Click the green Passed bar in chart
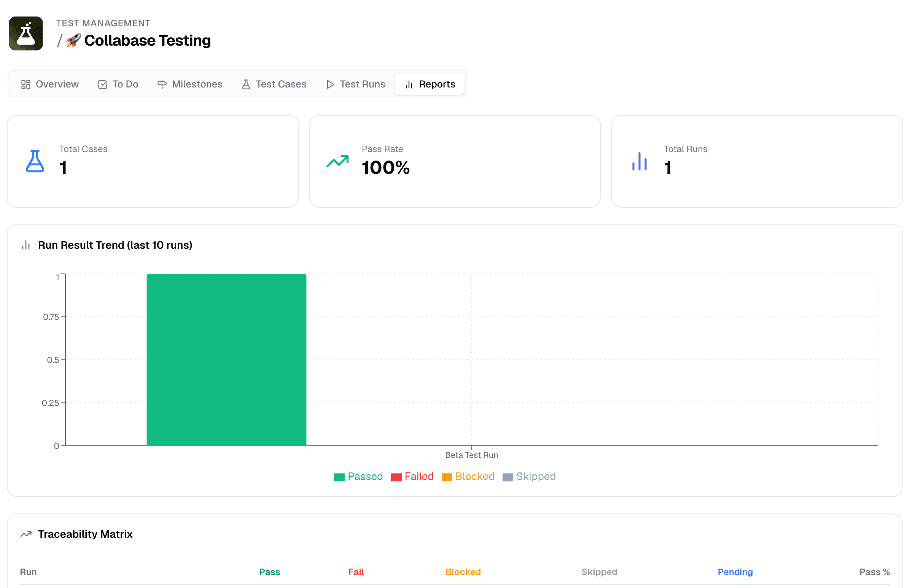Screen dimensions: 910x588 coord(226,360)
